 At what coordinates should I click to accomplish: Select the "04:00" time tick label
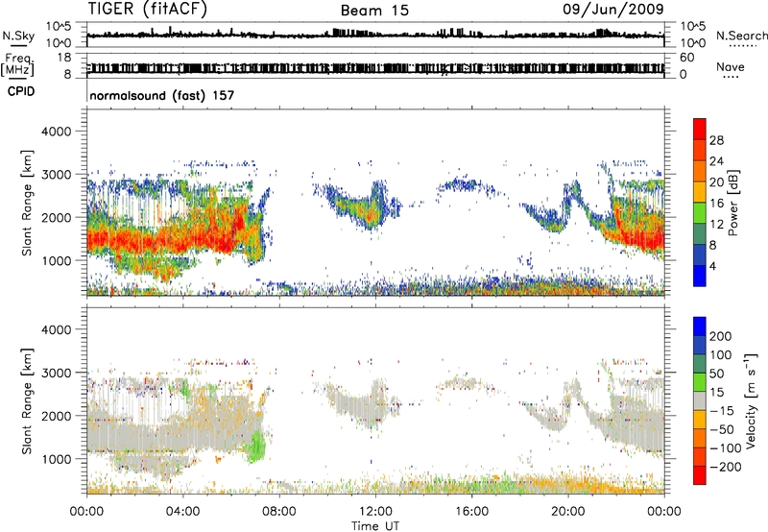182,512
